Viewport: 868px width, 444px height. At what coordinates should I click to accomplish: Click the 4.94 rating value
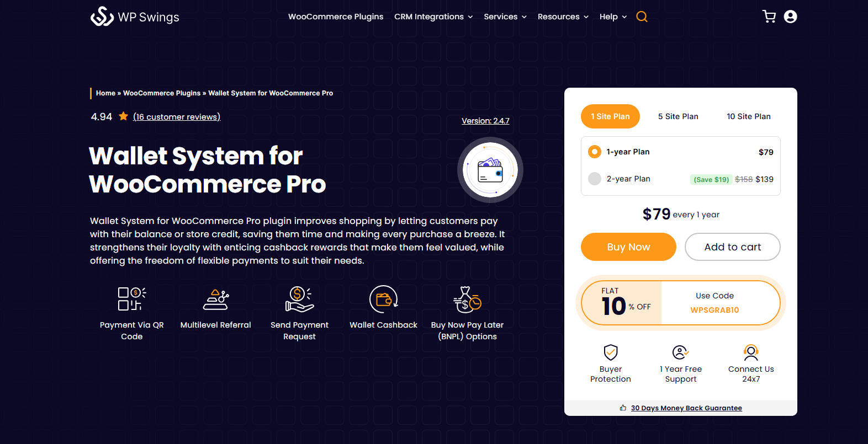click(102, 116)
